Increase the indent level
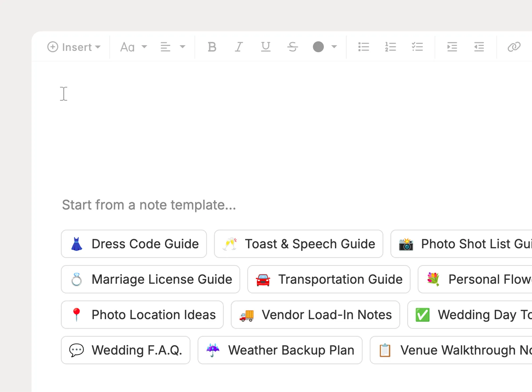Viewport: 532px width, 392px height. (452, 47)
